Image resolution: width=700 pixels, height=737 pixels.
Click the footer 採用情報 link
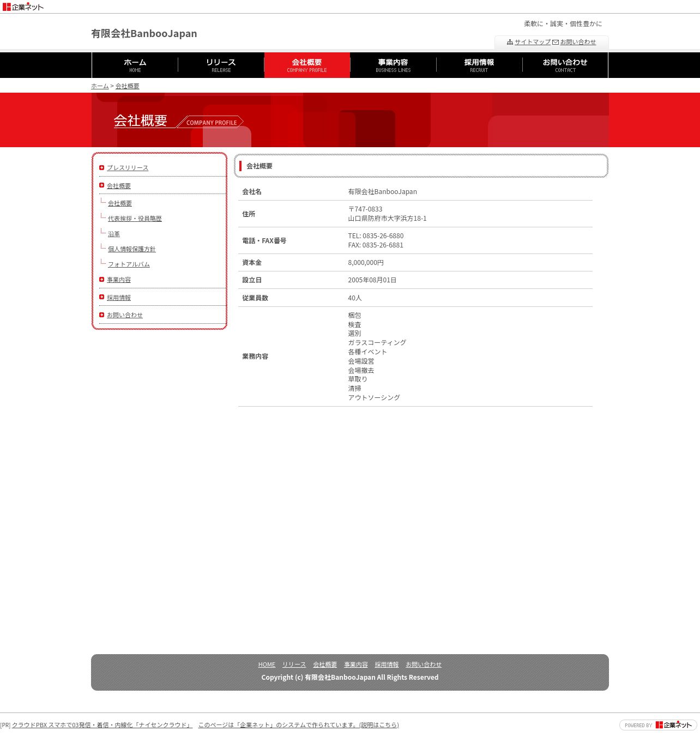[x=387, y=664]
